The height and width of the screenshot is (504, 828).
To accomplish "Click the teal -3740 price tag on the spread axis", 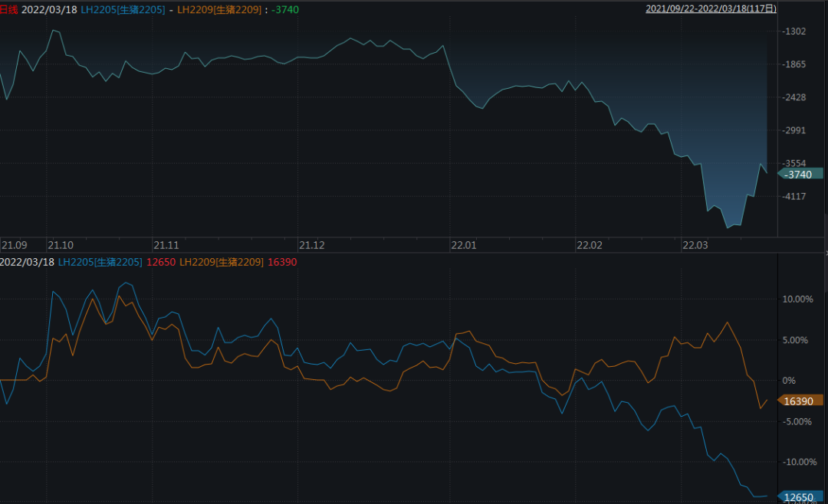I will pos(800,174).
